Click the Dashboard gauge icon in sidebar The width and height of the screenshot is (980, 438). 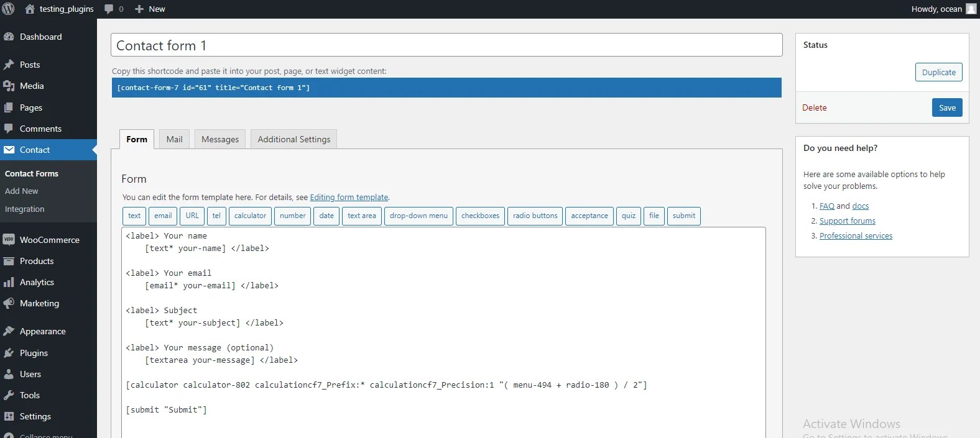[9, 37]
